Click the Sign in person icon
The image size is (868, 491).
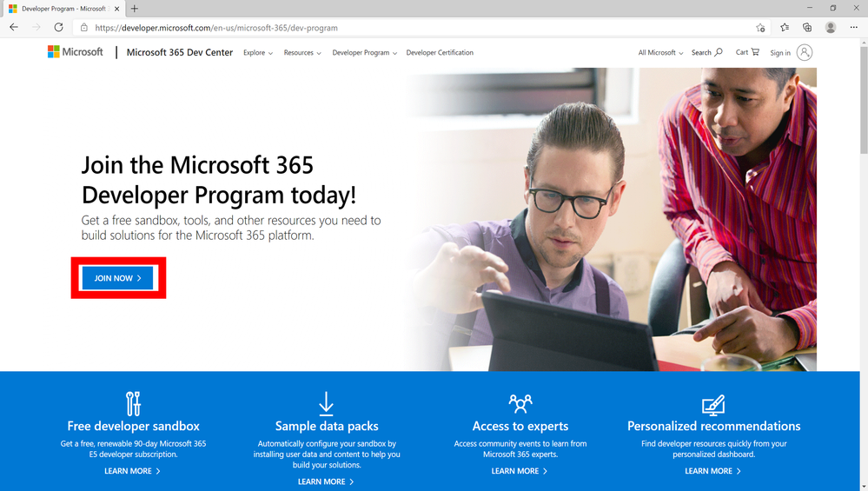[805, 53]
